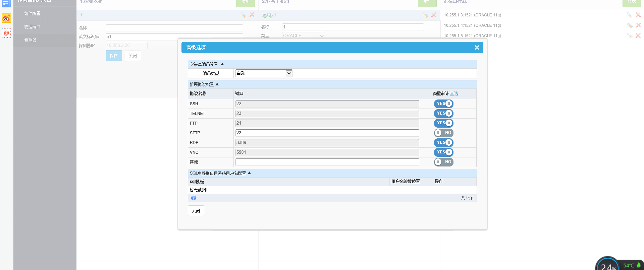Viewport: 644px width, 270px height.
Task: Click delete icon for 10.255.1.3:1521 entry
Action: [x=638, y=15]
